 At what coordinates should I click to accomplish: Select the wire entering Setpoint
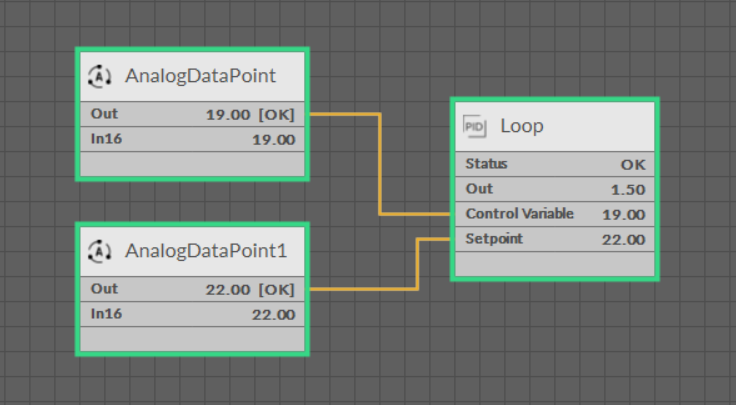pos(417,265)
